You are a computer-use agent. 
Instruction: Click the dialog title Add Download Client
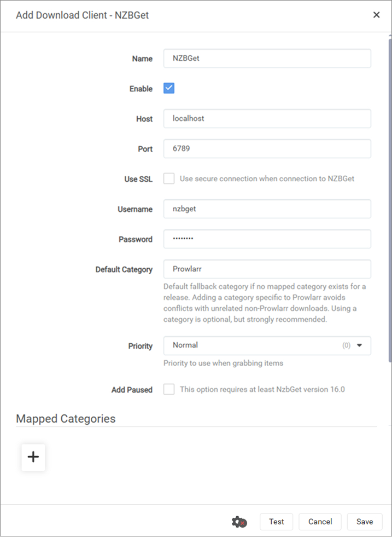pyautogui.click(x=82, y=15)
